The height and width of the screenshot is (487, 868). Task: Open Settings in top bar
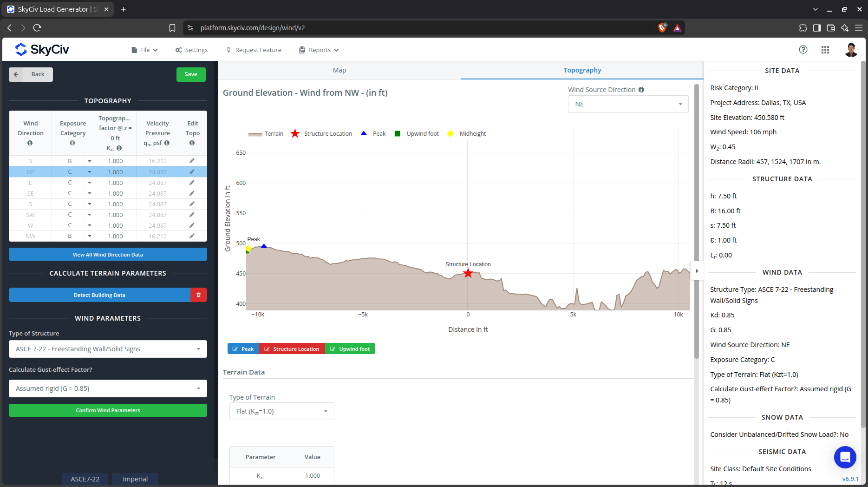click(191, 50)
